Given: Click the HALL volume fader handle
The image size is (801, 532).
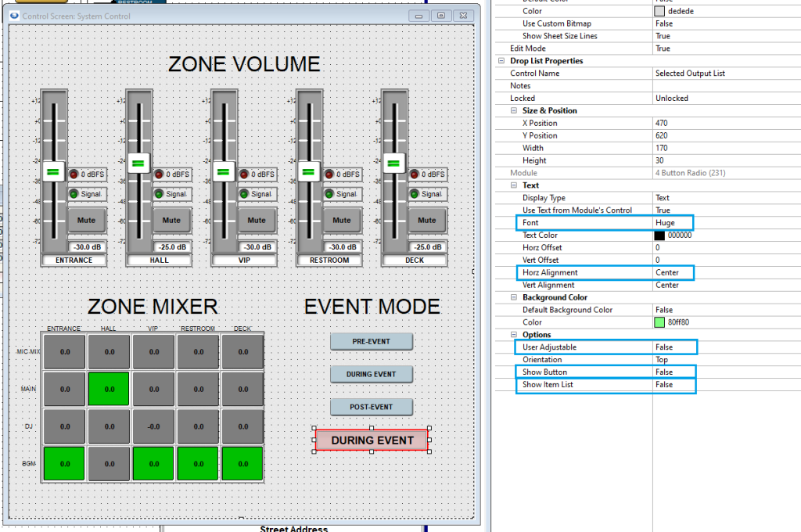Looking at the screenshot, I should point(138,164).
